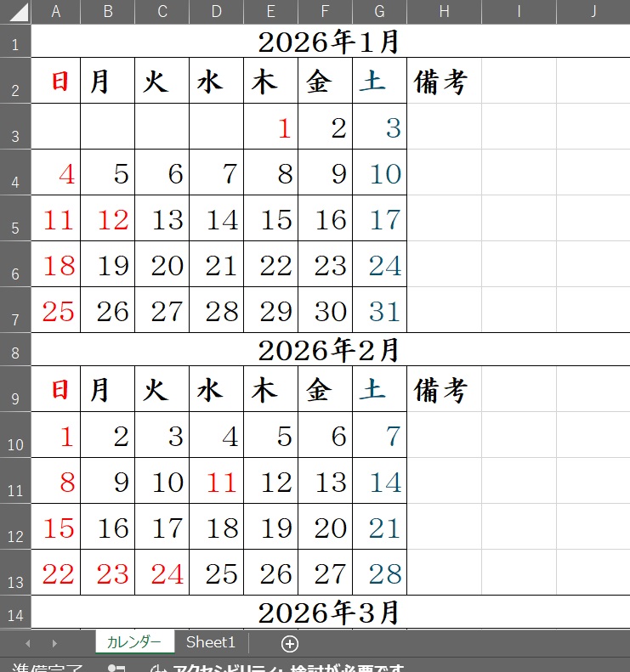The width and height of the screenshot is (630, 672).
Task: Click the 2026年1月 title cell
Action: (x=329, y=42)
